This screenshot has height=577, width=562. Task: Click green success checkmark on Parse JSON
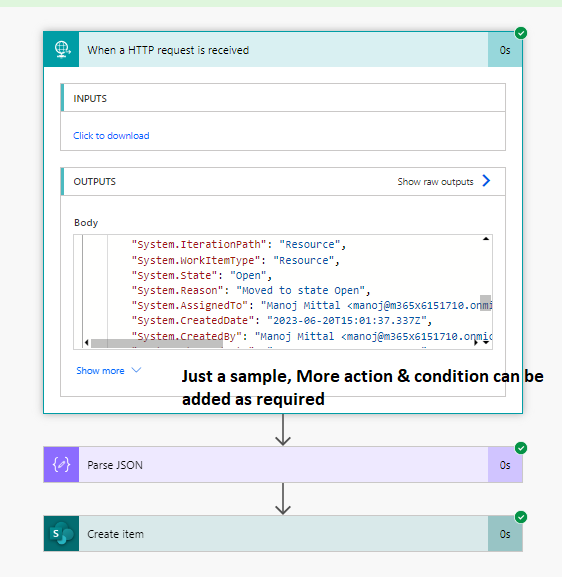click(521, 448)
